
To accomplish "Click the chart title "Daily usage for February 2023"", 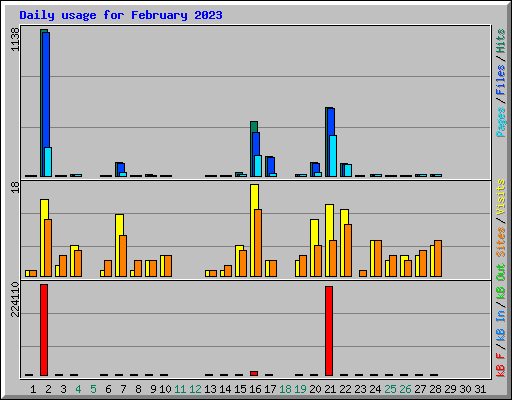I will [x=121, y=15].
